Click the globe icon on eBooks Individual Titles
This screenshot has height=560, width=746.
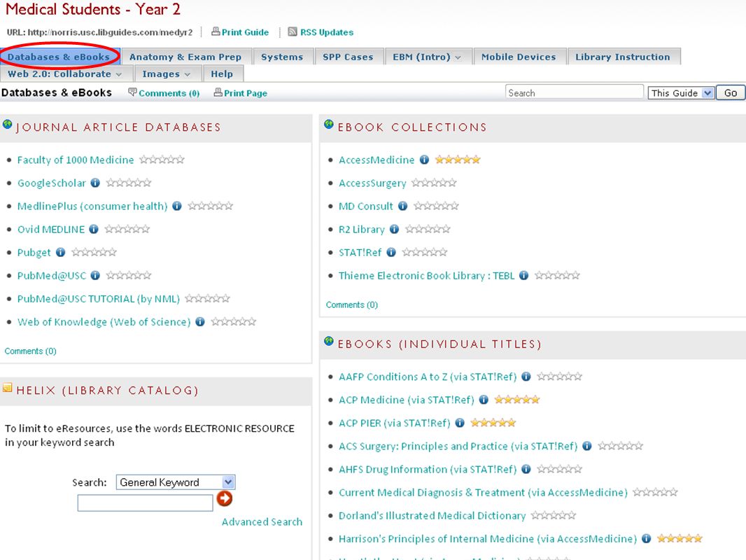(329, 341)
